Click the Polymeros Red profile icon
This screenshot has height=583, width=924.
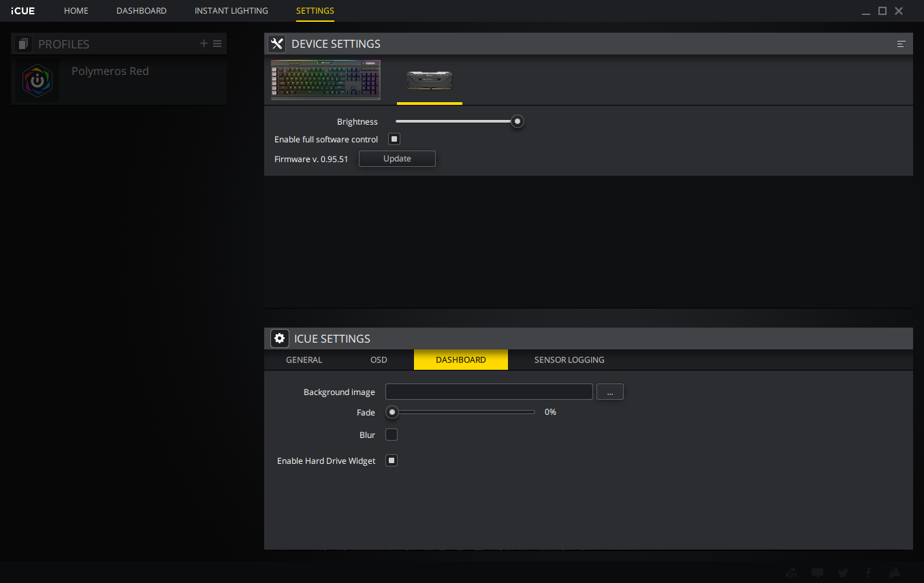coord(37,80)
